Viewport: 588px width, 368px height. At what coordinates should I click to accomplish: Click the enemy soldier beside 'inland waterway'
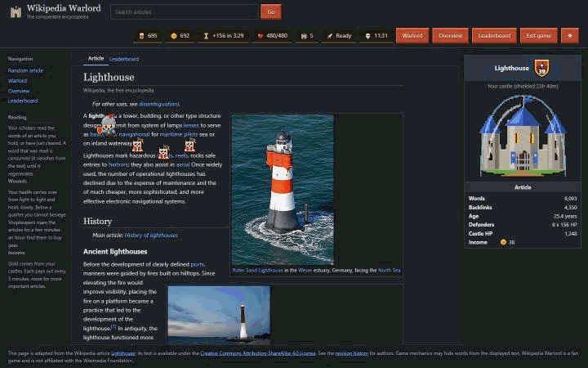137,145
